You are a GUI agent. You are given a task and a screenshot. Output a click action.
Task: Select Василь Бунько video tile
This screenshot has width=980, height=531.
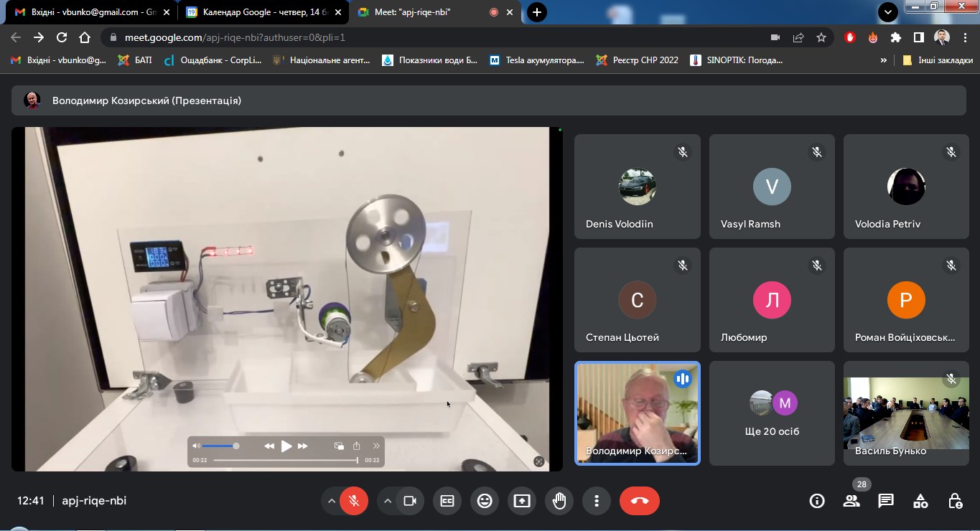906,413
